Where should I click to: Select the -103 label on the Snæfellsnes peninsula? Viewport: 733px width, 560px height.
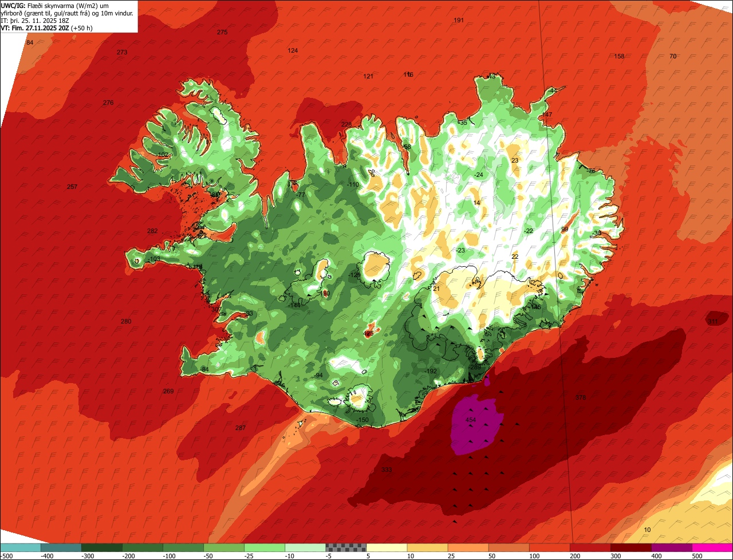[153, 259]
